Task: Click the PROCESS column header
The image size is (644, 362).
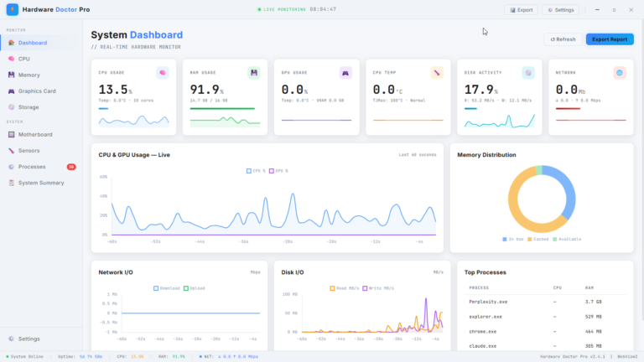Action: (479, 287)
